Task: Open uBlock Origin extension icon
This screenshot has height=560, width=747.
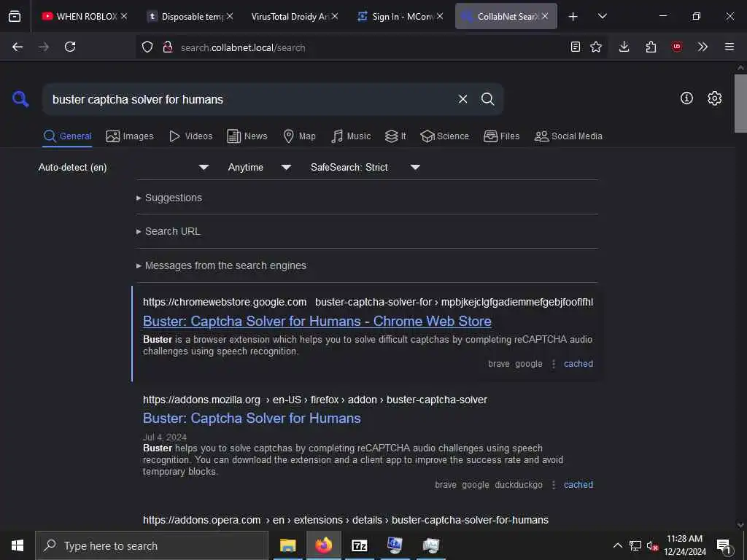Action: (x=677, y=47)
